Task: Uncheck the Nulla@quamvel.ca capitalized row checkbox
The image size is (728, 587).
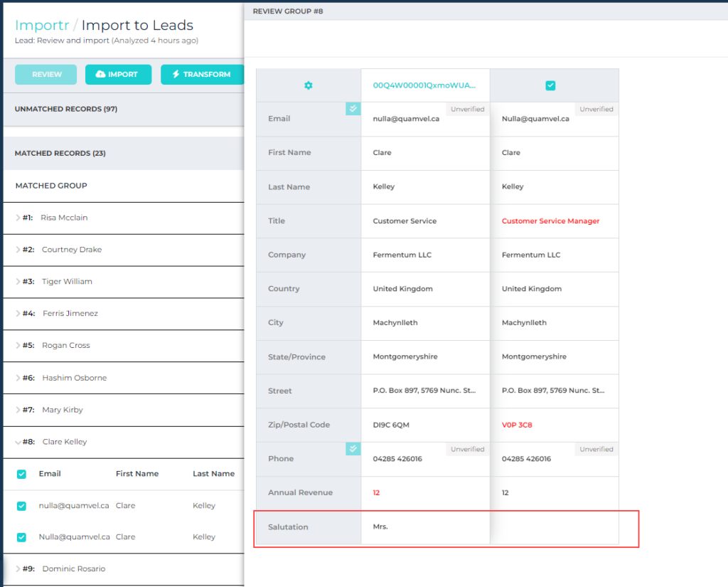Action: [x=21, y=537]
